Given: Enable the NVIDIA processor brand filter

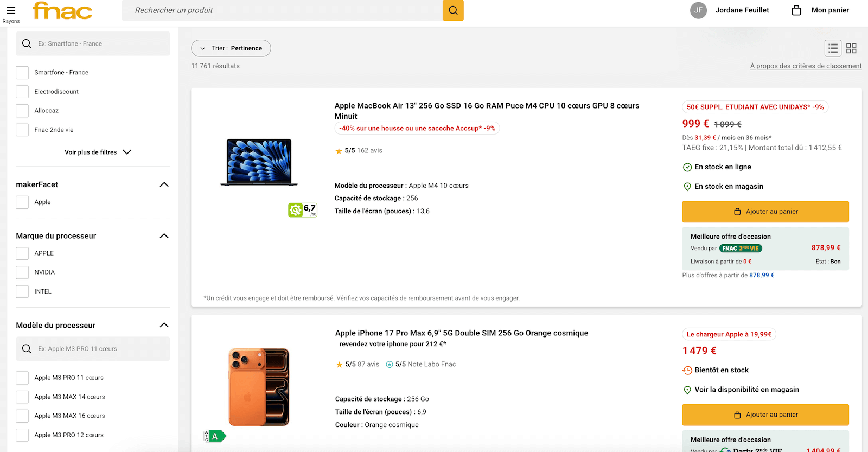Looking at the screenshot, I should point(22,272).
